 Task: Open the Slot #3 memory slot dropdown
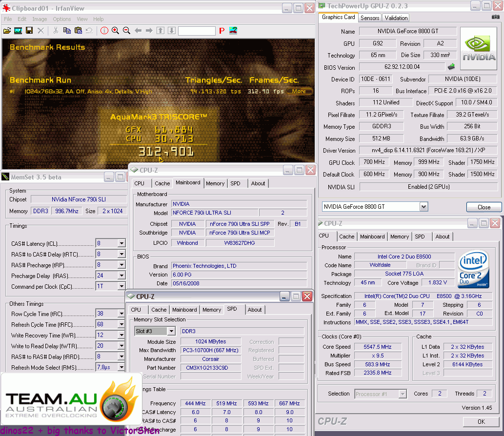coord(171,331)
